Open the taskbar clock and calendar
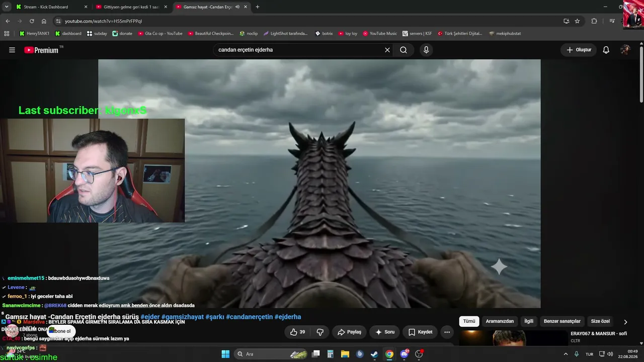 tap(628, 354)
